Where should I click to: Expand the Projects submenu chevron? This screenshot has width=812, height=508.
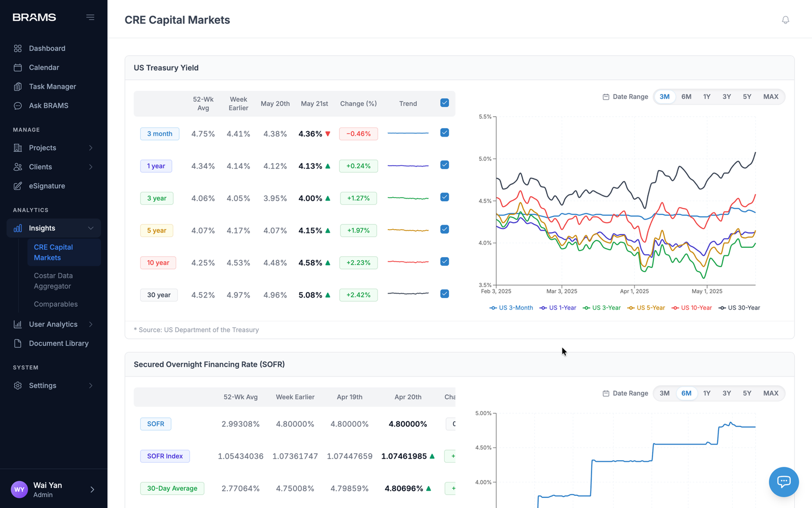tap(91, 148)
